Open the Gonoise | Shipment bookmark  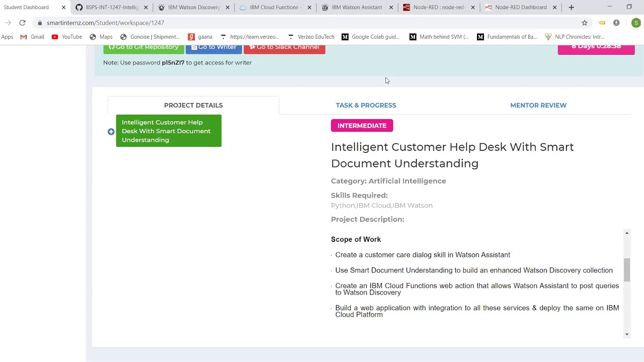coord(150,37)
